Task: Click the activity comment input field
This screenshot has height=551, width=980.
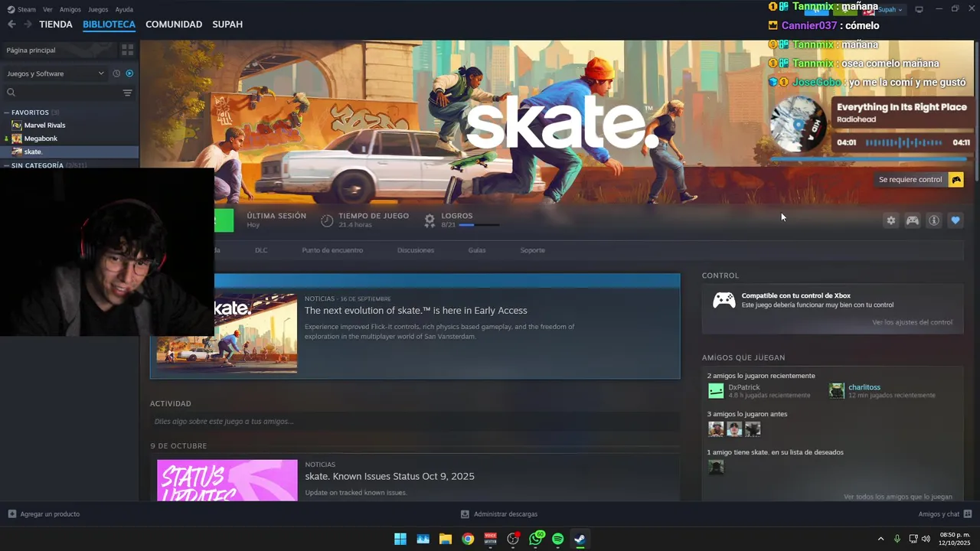Action: point(415,422)
